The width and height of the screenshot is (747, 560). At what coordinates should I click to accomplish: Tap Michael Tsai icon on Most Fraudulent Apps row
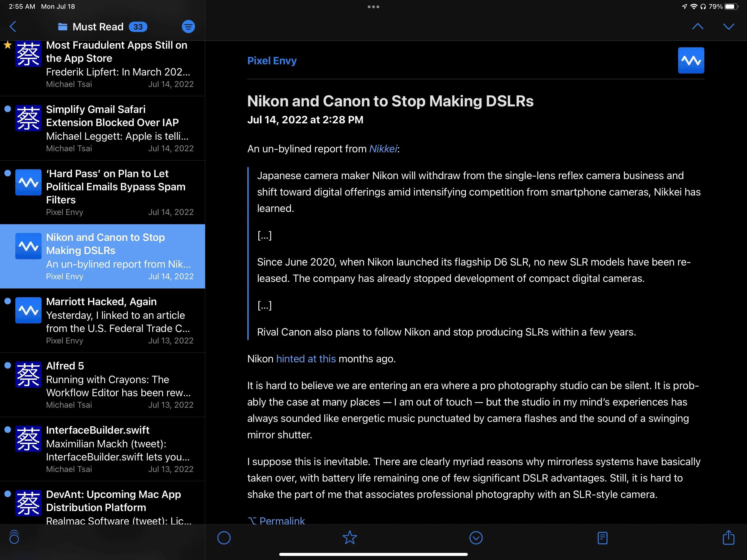pyautogui.click(x=28, y=54)
